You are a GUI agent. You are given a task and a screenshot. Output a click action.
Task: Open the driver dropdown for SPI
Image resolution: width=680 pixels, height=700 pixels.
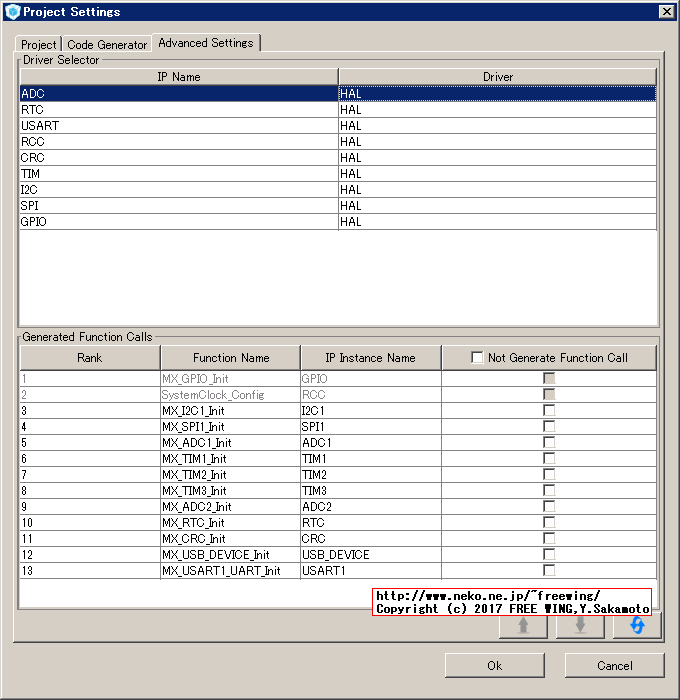tap(497, 206)
